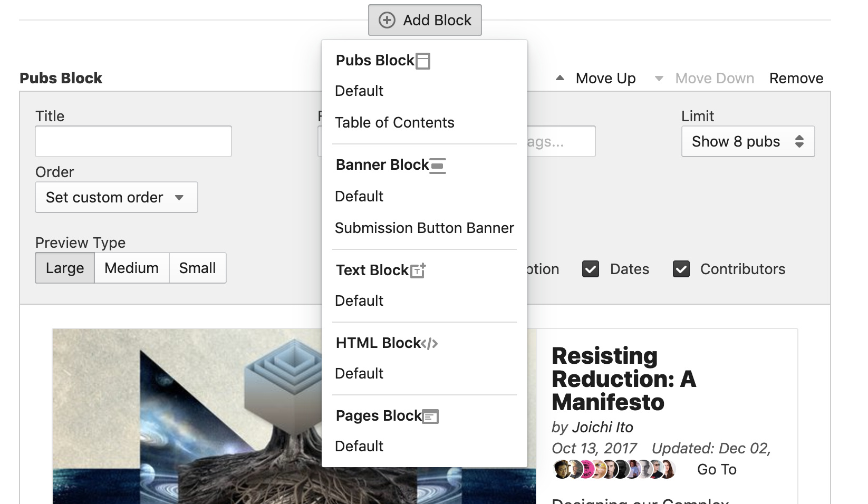
Task: Click the contributor avatars row
Action: pos(614,469)
